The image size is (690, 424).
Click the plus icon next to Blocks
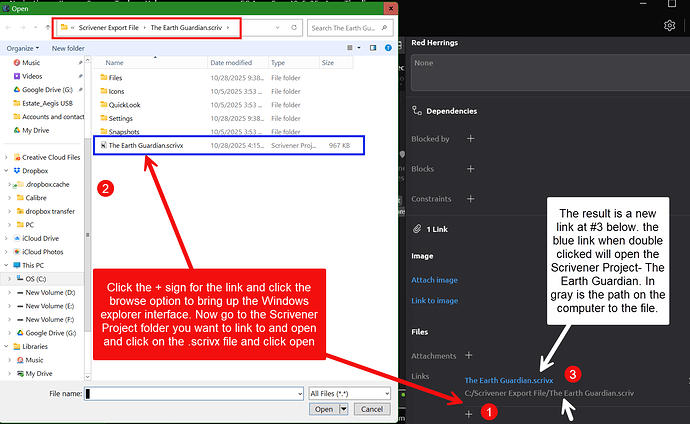click(x=470, y=168)
